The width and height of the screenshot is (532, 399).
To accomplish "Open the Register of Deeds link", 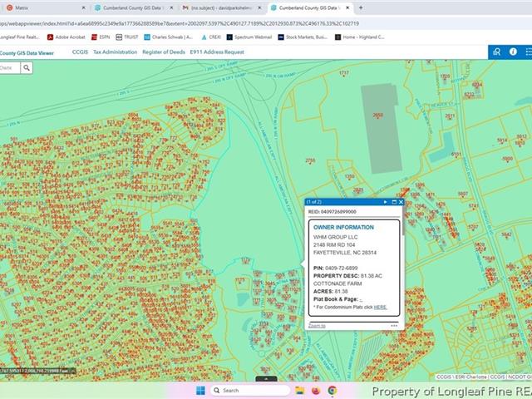I will [x=163, y=52].
